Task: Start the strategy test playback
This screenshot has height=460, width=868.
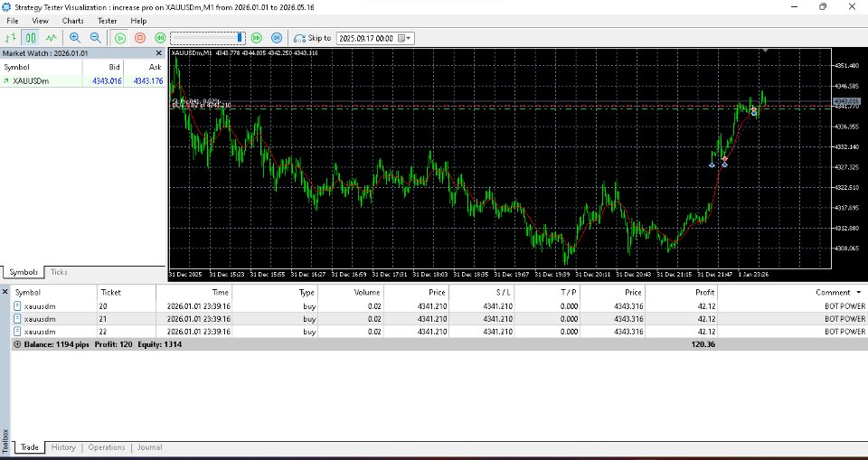Action: click(x=120, y=38)
